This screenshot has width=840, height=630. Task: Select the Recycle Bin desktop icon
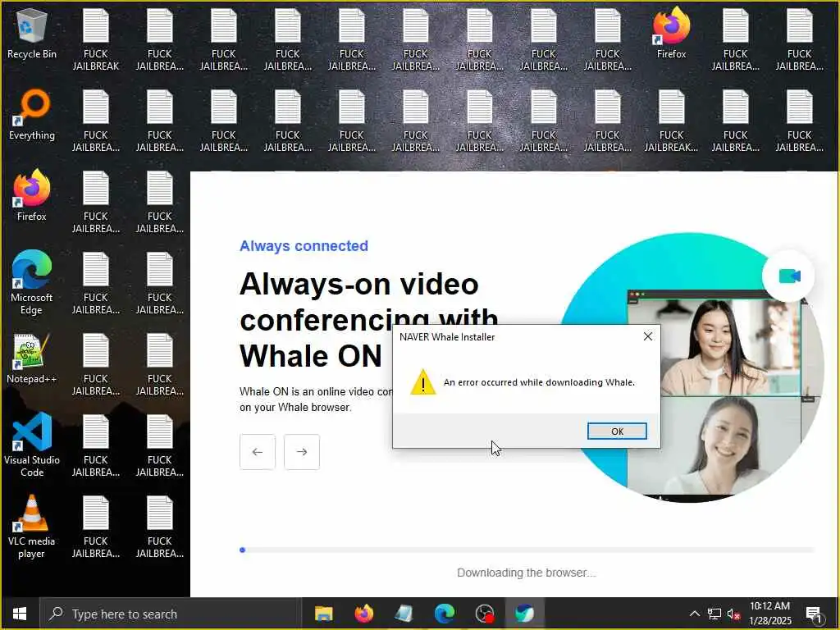tap(32, 34)
